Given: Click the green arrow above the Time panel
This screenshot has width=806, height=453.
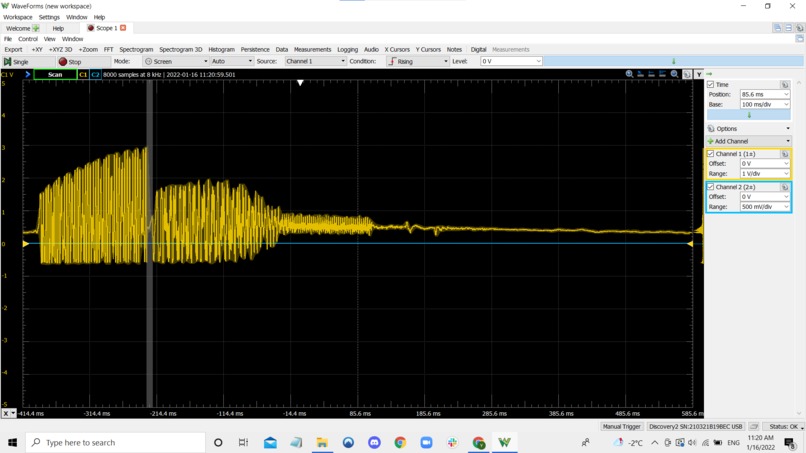Looking at the screenshot, I should pyautogui.click(x=709, y=74).
